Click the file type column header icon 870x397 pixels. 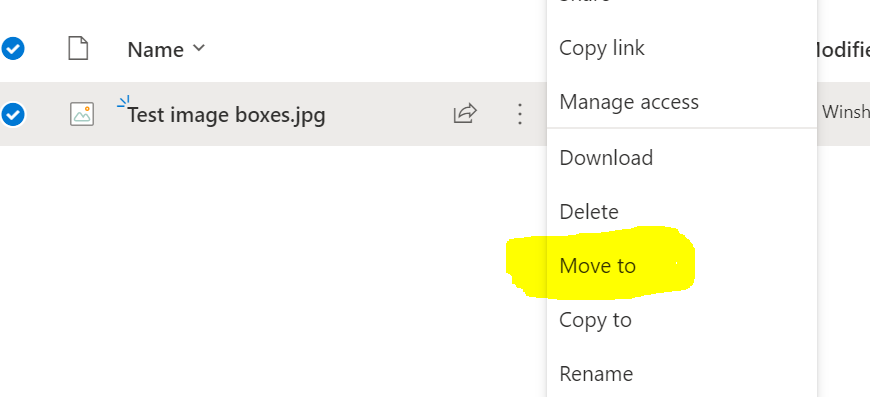(78, 48)
